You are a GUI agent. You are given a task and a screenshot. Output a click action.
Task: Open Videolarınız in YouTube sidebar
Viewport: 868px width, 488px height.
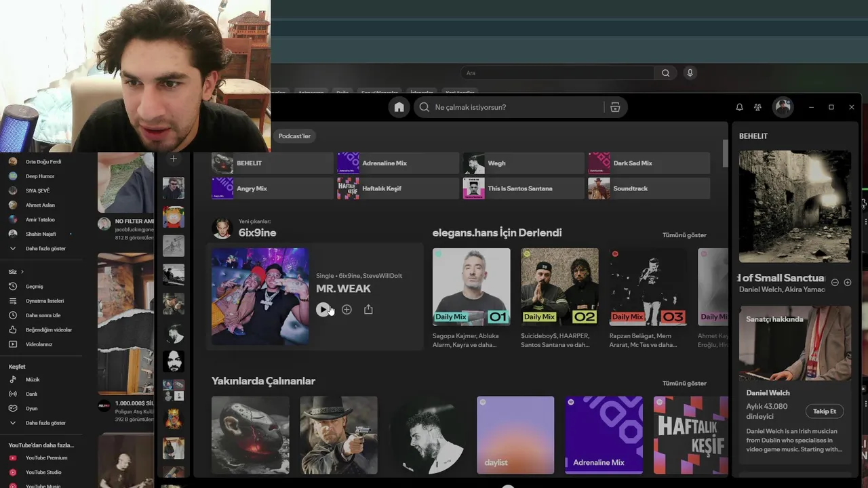(x=39, y=344)
